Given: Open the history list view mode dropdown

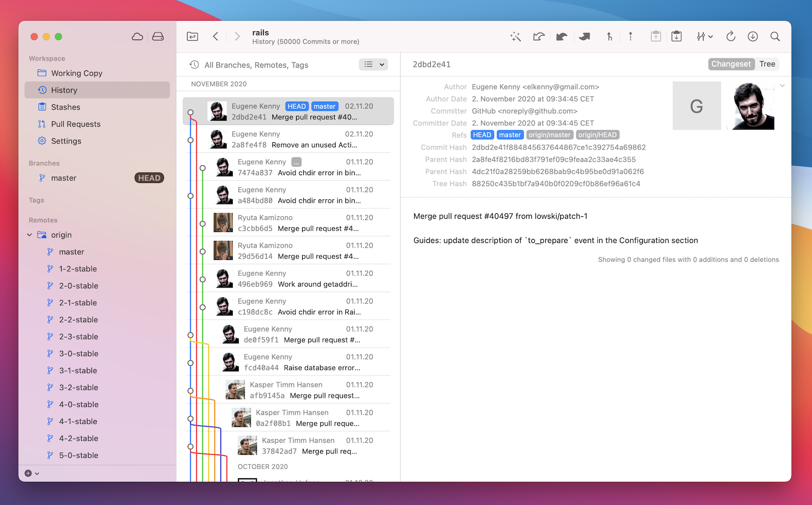Looking at the screenshot, I should click(373, 64).
